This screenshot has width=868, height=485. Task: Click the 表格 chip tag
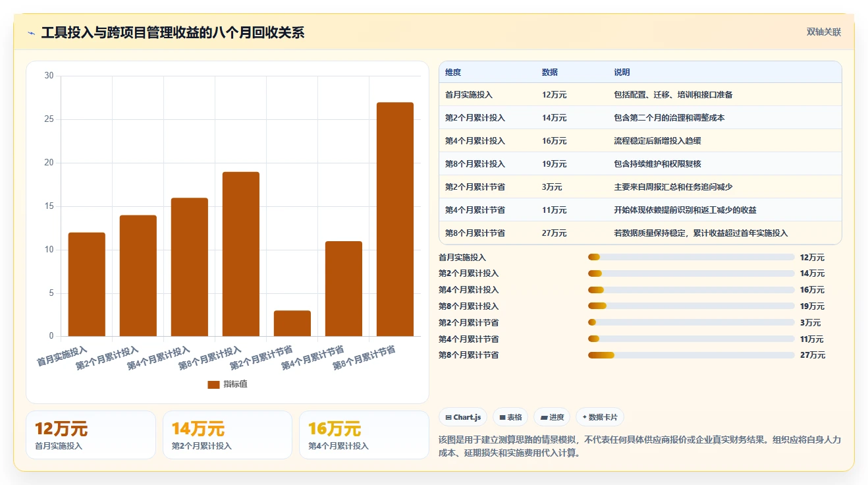tap(510, 417)
